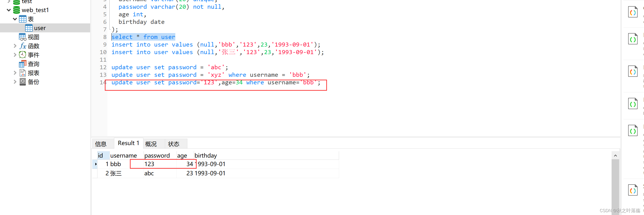Image resolution: width=644 pixels, height=215 pixels.
Task: Click the first code snippet icon in right panel
Action: tap(633, 12)
